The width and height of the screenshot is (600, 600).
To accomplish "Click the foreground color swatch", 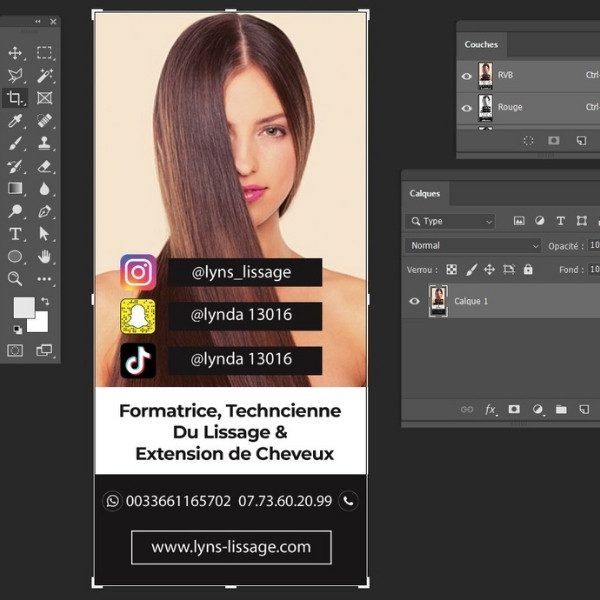I will click(x=22, y=307).
